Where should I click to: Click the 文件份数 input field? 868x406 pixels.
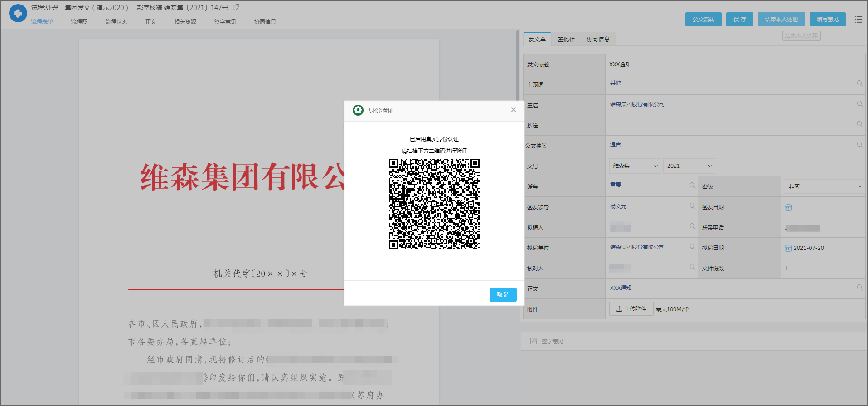823,269
